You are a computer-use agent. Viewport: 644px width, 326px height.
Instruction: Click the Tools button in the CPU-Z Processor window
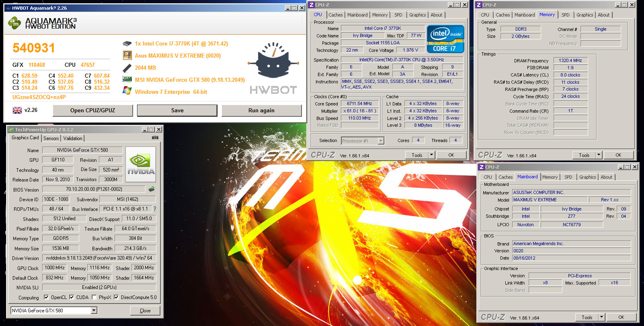point(417,155)
